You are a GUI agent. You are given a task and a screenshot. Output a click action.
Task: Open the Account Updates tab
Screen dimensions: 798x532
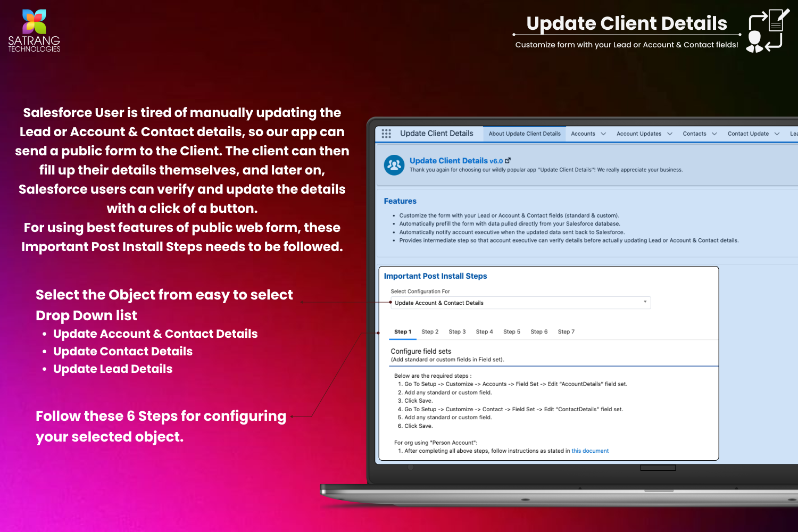tap(639, 134)
